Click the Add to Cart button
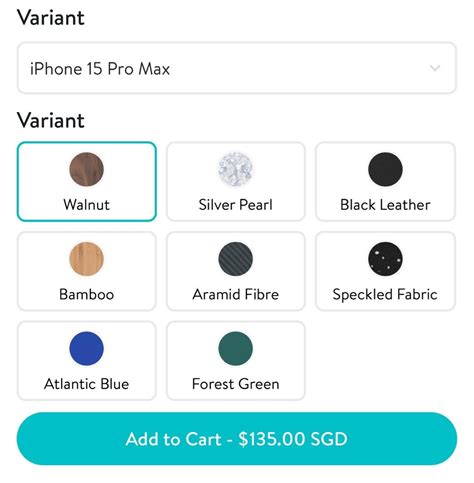The image size is (474, 483). tap(237, 439)
